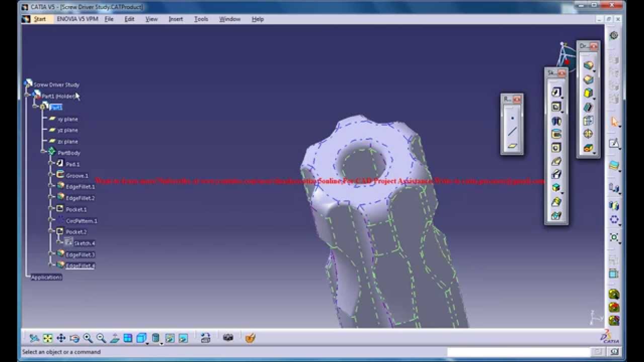The width and height of the screenshot is (644, 362).
Task: Select the Thickness tool in Dress-Up toolbar
Action: (588, 121)
